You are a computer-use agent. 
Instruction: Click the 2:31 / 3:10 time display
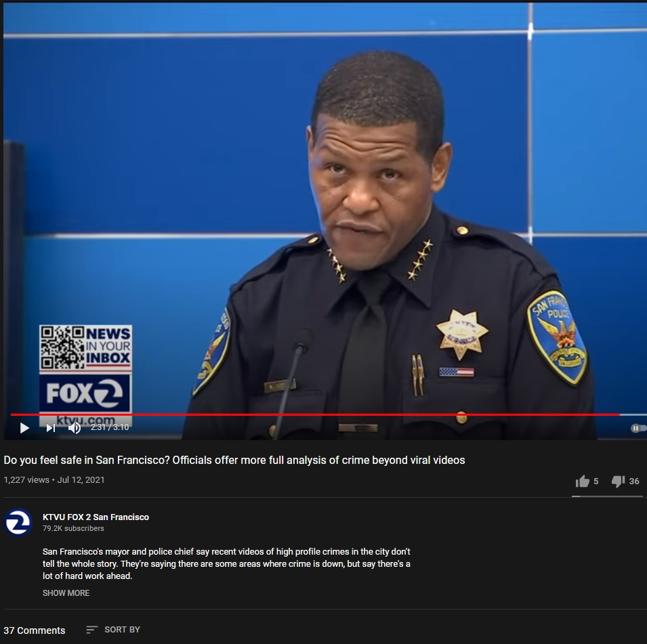(x=110, y=427)
